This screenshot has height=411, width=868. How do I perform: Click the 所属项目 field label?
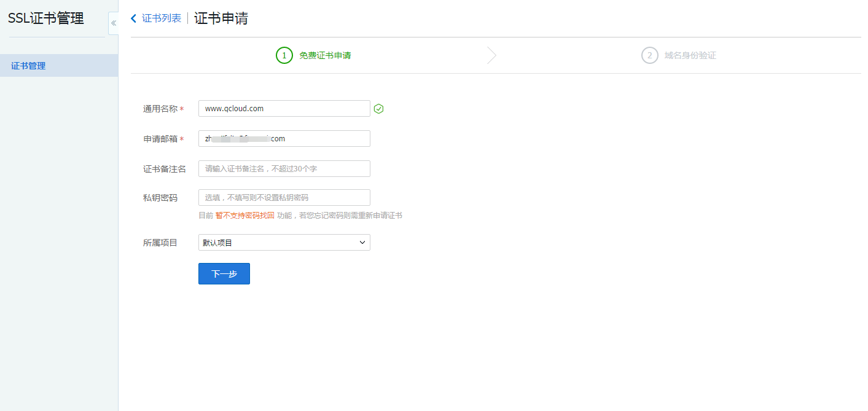[x=160, y=243]
